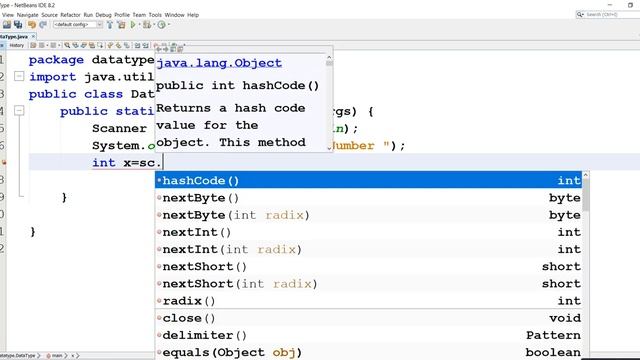640x360 pixels.
Task: Collapse the main method fold
Action: (19, 111)
